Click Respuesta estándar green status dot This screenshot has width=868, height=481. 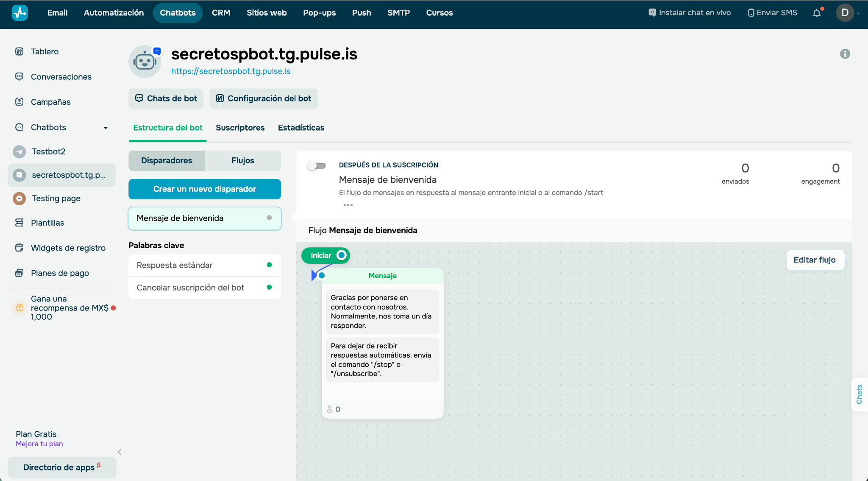tap(269, 265)
